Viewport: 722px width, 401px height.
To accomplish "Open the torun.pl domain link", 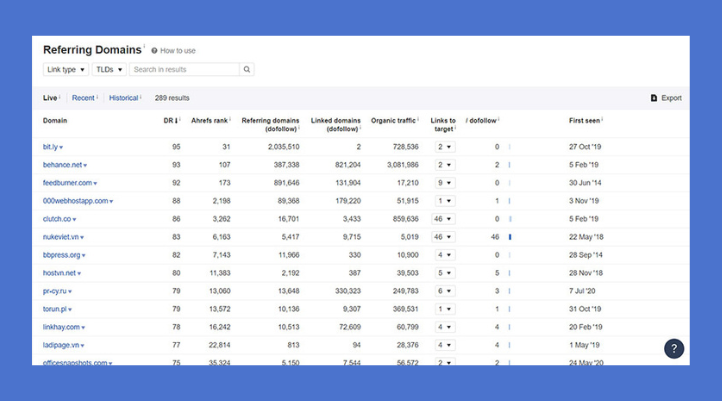I will tap(54, 309).
